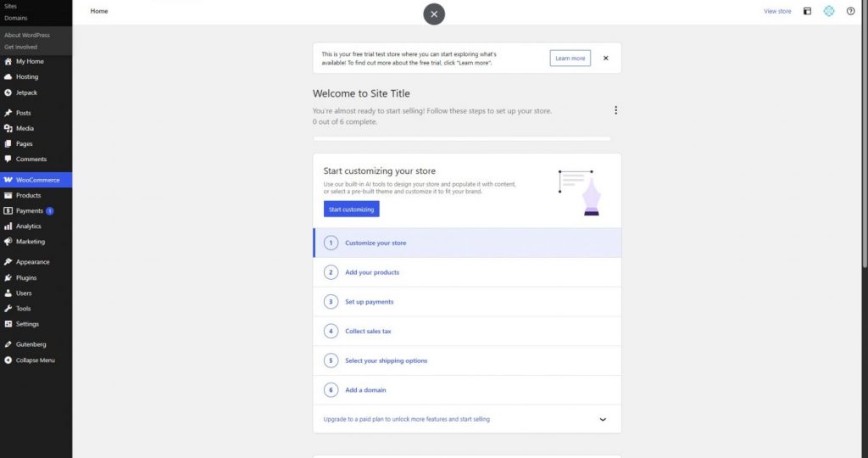This screenshot has width=868, height=458.
Task: Open the Appearance menu in sidebar
Action: coord(32,262)
